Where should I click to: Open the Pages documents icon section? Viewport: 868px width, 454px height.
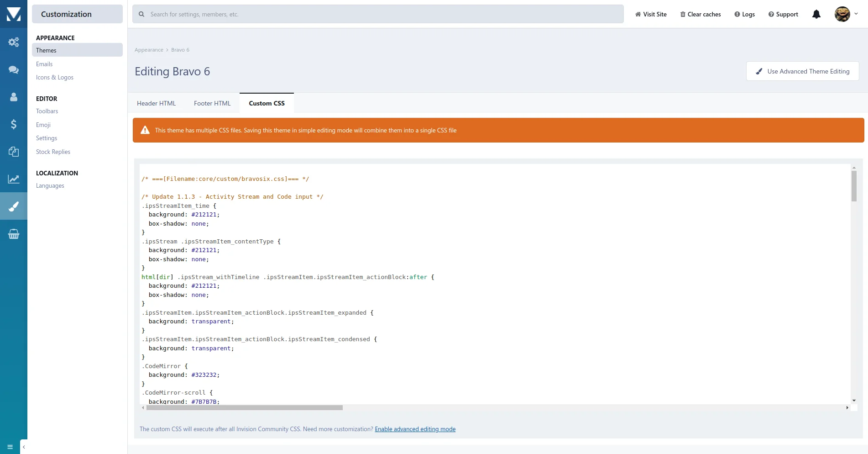(14, 152)
